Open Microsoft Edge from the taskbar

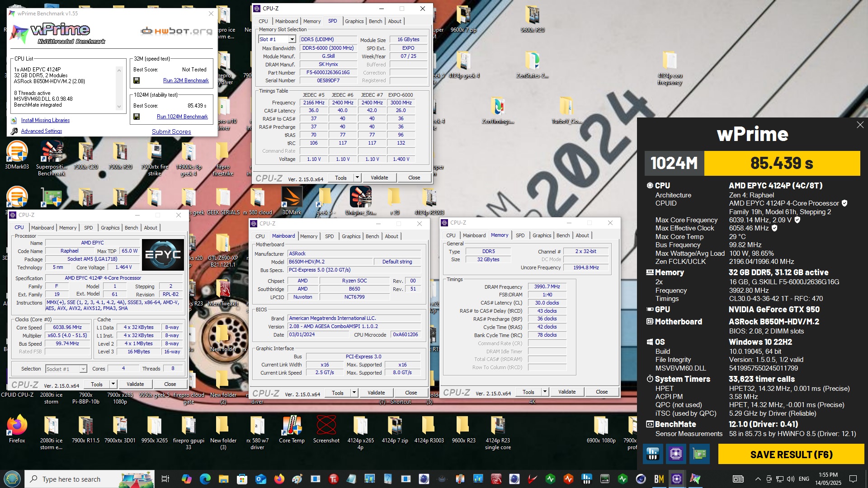205,479
